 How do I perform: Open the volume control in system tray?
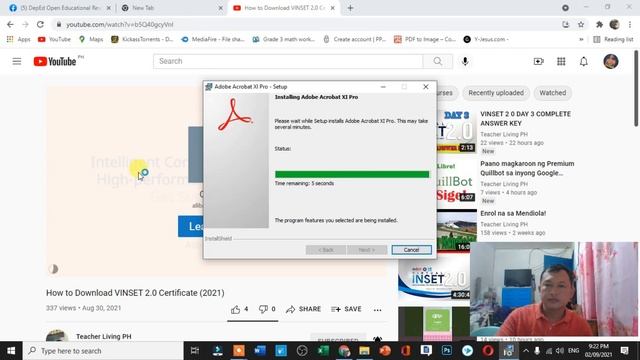point(560,351)
